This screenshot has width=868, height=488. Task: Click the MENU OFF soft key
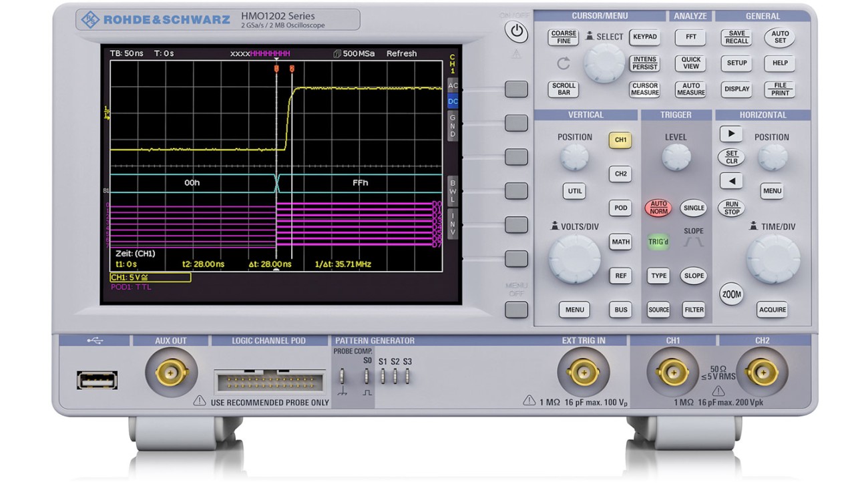click(x=516, y=310)
